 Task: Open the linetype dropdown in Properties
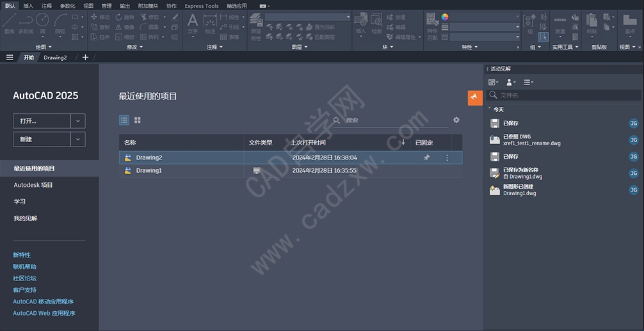[485, 37]
